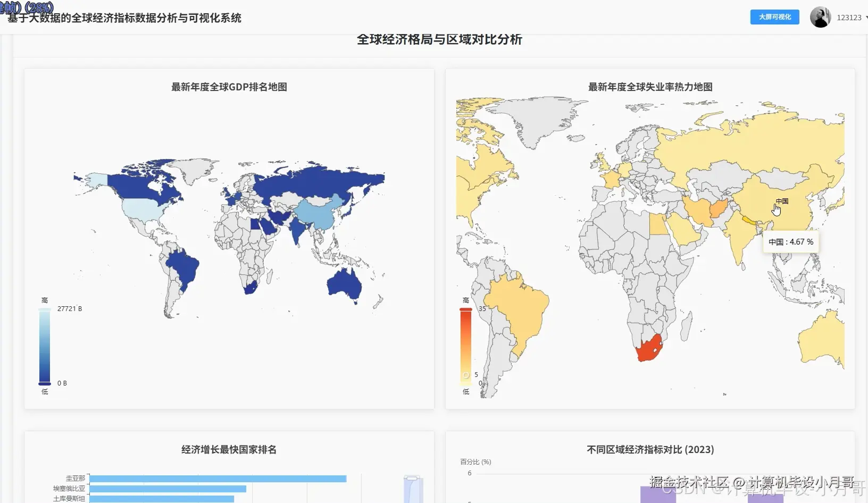The width and height of the screenshot is (868, 503).
Task: Click the title 最新年度全球失业率热力地图
Action: click(x=650, y=87)
